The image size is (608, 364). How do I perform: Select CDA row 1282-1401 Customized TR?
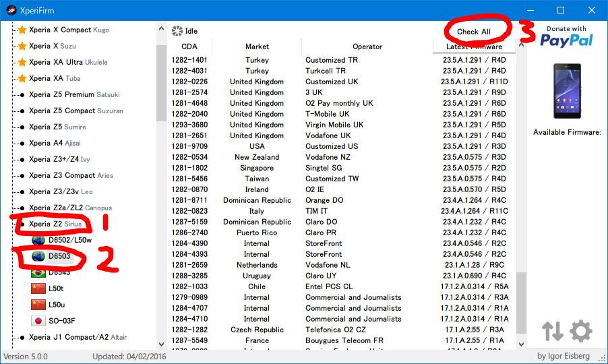342,60
